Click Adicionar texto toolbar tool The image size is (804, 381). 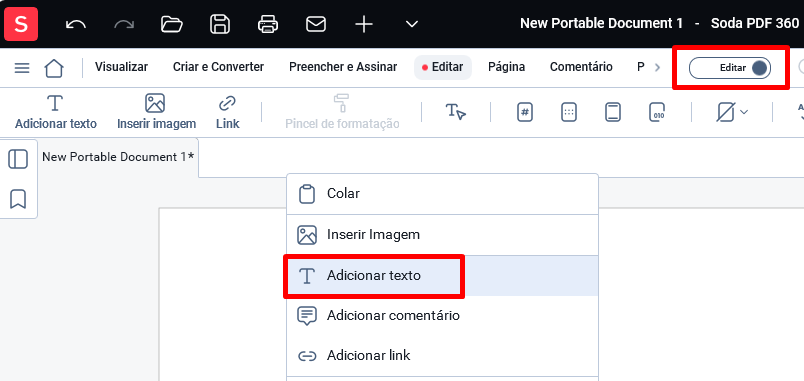[x=55, y=112]
